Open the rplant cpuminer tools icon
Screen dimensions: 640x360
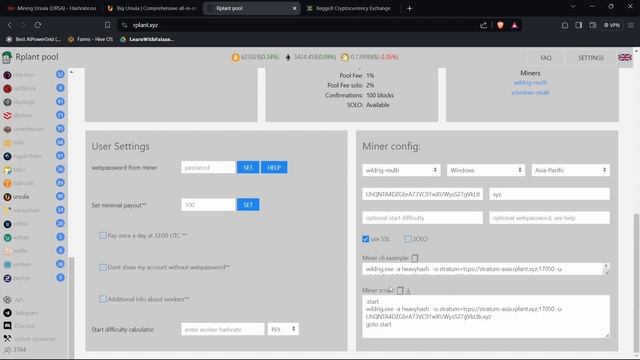tap(7, 338)
